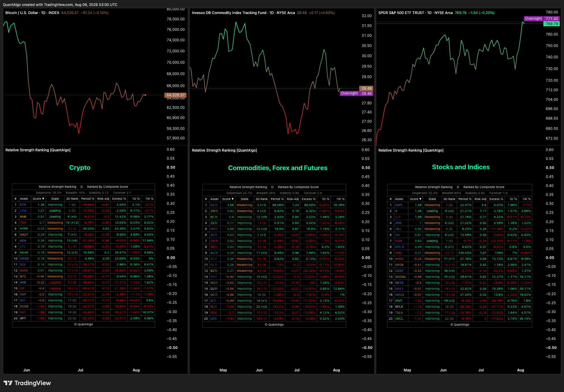Click HYPE asset in Crypto table

point(24,229)
